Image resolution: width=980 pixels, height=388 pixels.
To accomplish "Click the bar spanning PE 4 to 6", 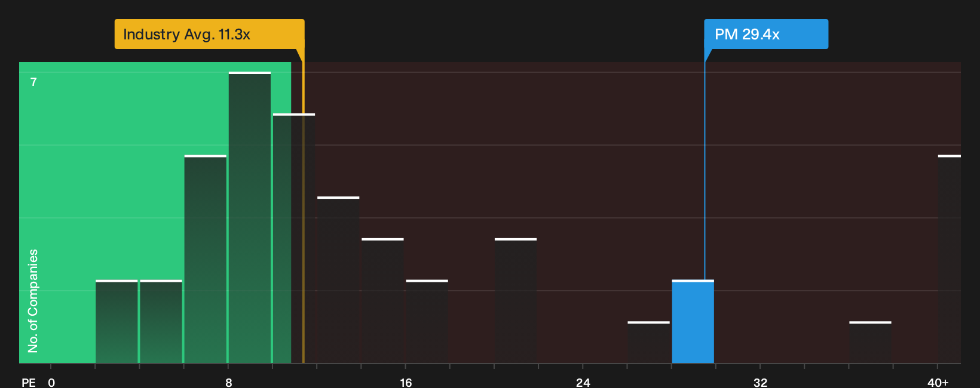I will [x=161, y=321].
